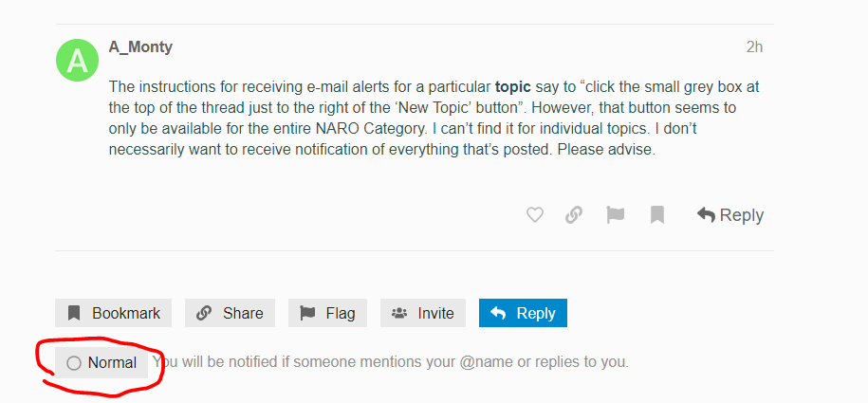Click the people glyph in Invite button
868x403 pixels.
click(x=399, y=313)
